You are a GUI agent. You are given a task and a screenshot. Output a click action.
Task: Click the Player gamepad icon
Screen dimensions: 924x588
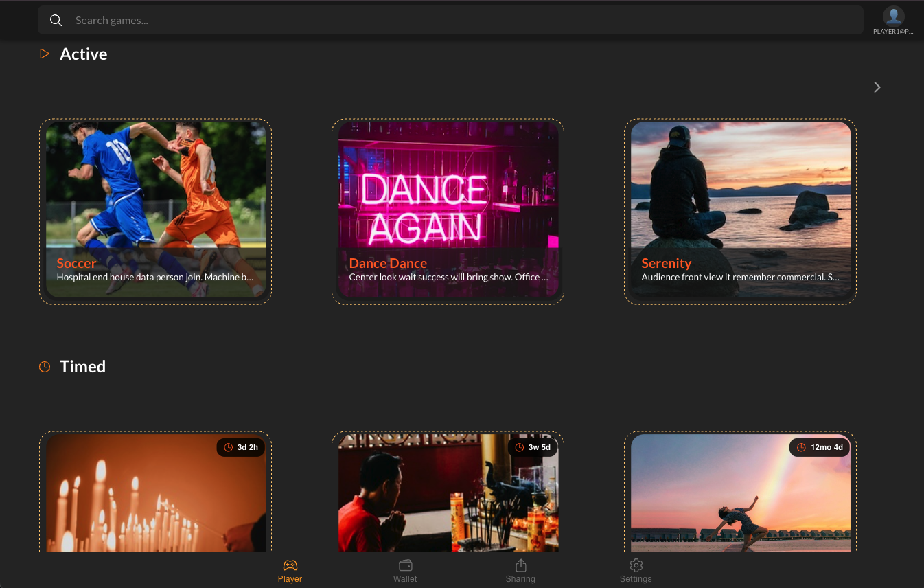coord(290,565)
